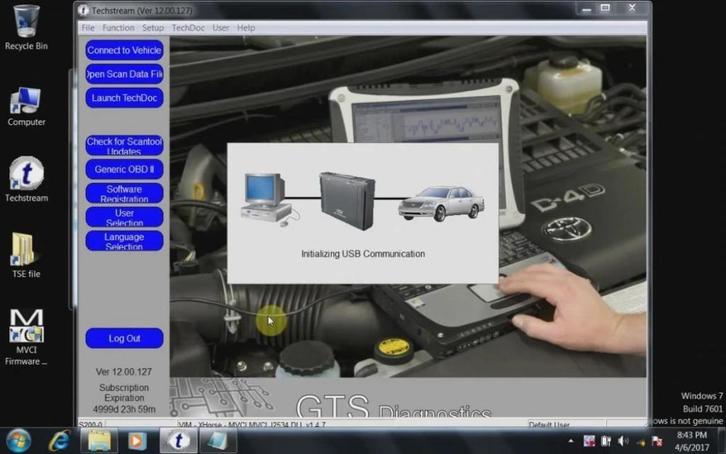Click the clock in the taskbar
Screen dimensions: 726x454
692,441
